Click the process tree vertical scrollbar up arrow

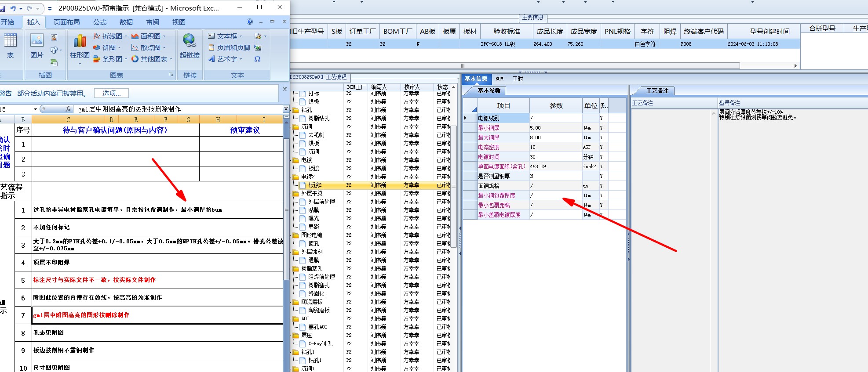(x=453, y=87)
